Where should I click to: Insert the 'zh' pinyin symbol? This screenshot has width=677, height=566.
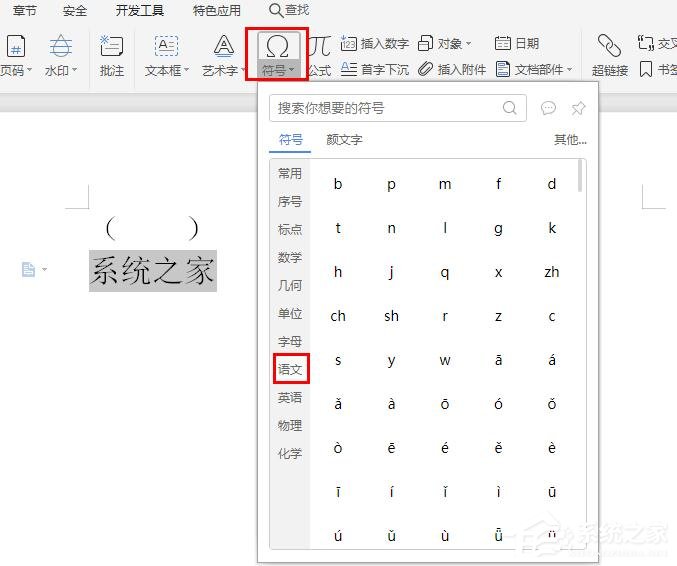[551, 272]
